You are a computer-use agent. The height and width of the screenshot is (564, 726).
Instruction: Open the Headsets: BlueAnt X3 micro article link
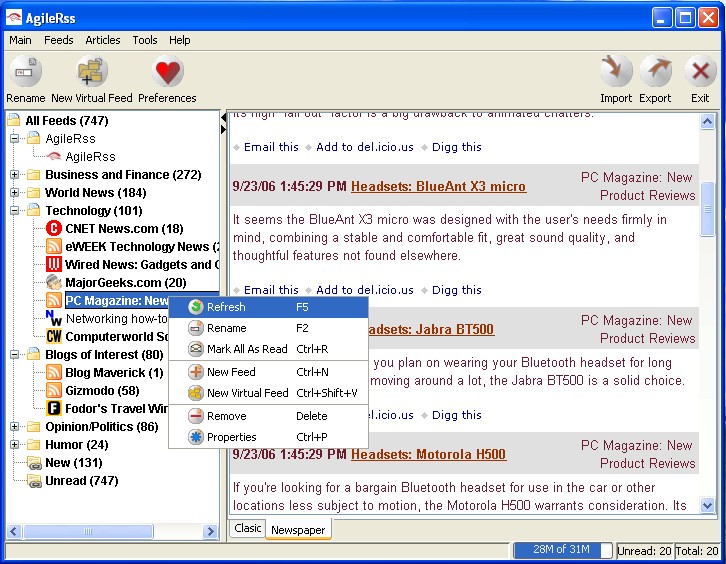[x=438, y=187]
